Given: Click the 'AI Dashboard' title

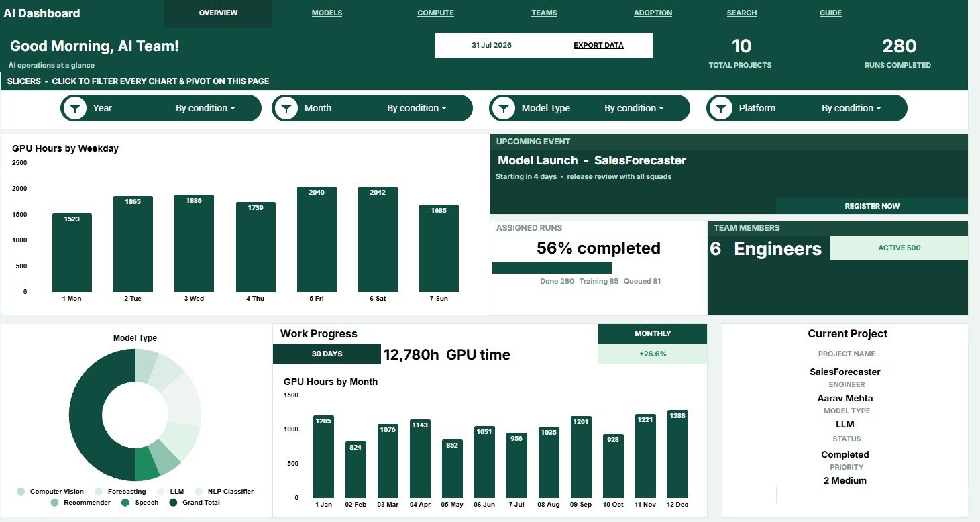Looking at the screenshot, I should pos(42,13).
